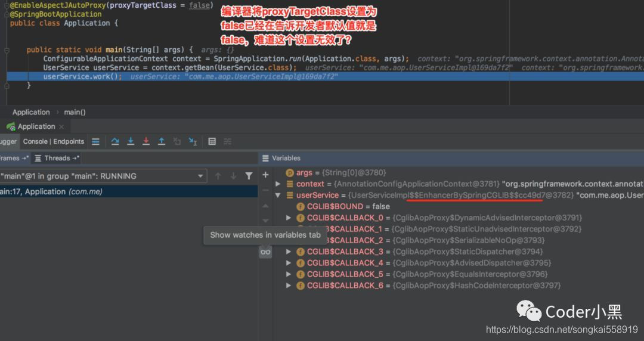Click the Trace Current Stream Chain icon
This screenshot has height=341, width=644.
pos(228,141)
